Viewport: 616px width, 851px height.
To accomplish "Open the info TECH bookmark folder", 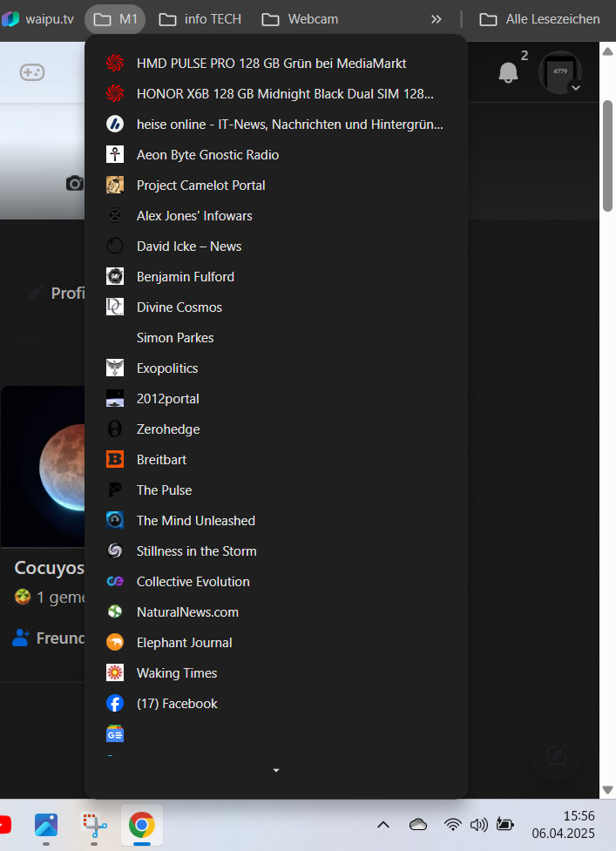I will pos(200,19).
